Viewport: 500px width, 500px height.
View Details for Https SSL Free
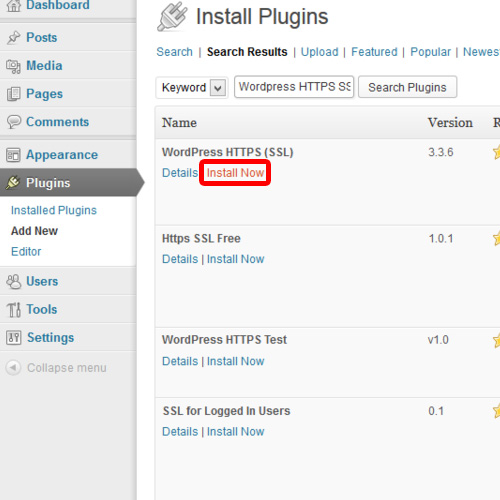pos(180,259)
